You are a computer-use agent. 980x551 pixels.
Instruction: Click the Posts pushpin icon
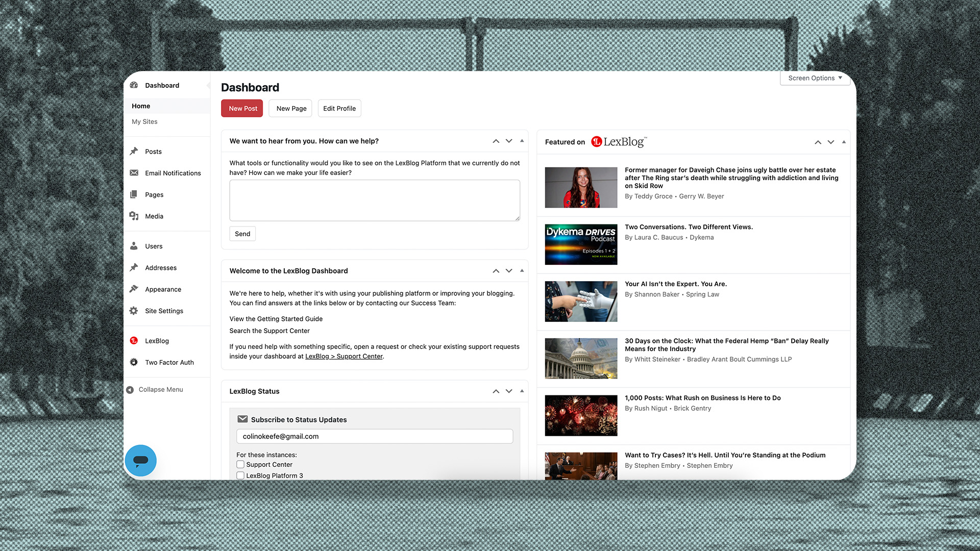134,151
